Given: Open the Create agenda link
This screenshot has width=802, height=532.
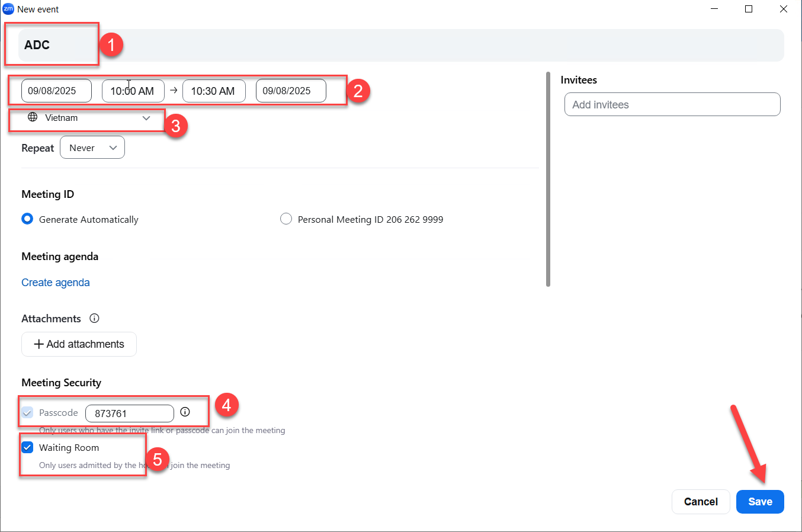Looking at the screenshot, I should 56,283.
